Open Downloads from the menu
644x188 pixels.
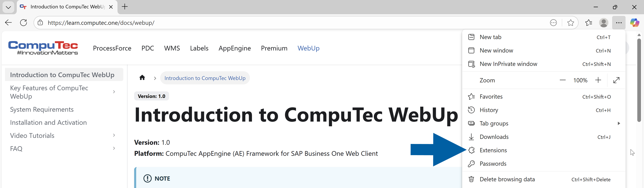click(544, 137)
